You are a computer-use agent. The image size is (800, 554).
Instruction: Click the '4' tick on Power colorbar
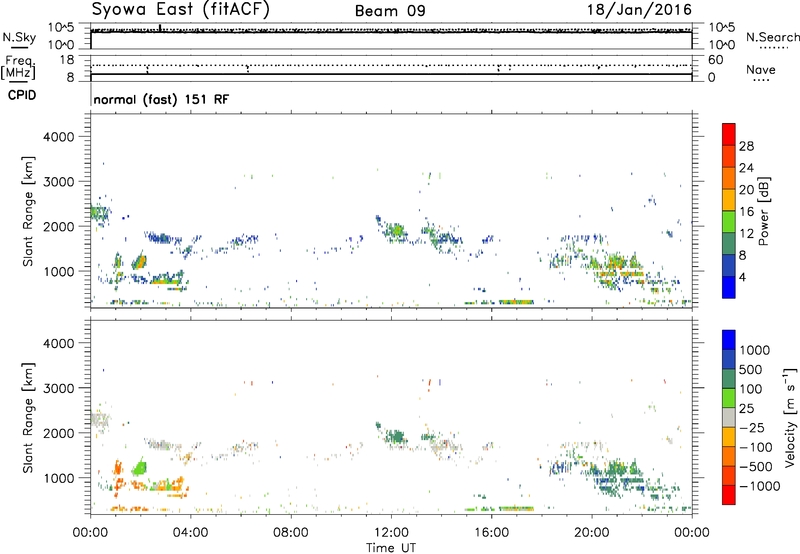click(x=743, y=277)
